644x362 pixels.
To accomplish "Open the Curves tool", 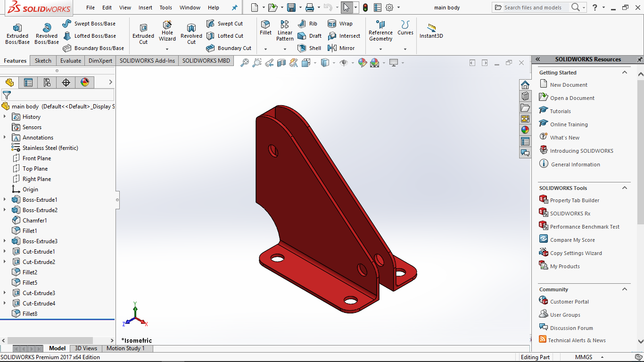I will click(x=405, y=28).
